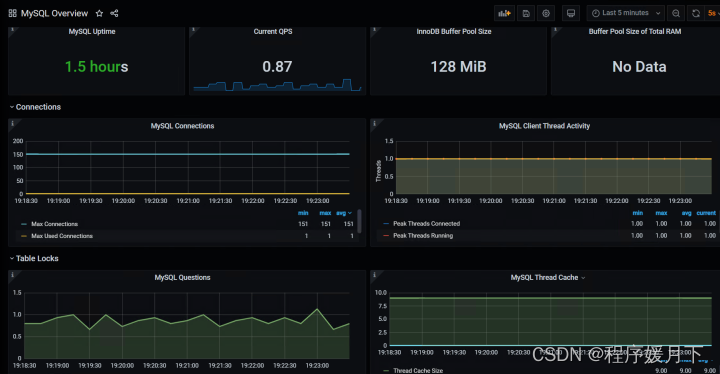Sort Client Thread Activity legend by current

click(x=706, y=213)
